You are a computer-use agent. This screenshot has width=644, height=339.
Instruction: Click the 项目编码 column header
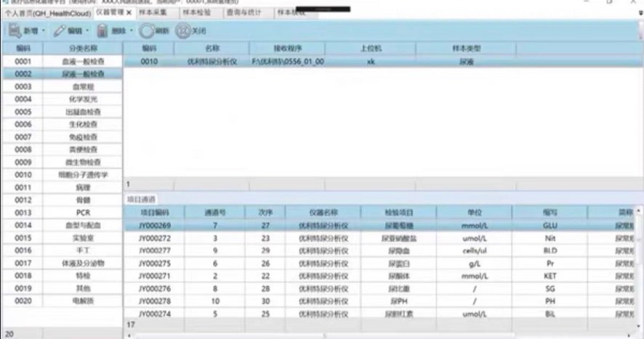[155, 213]
